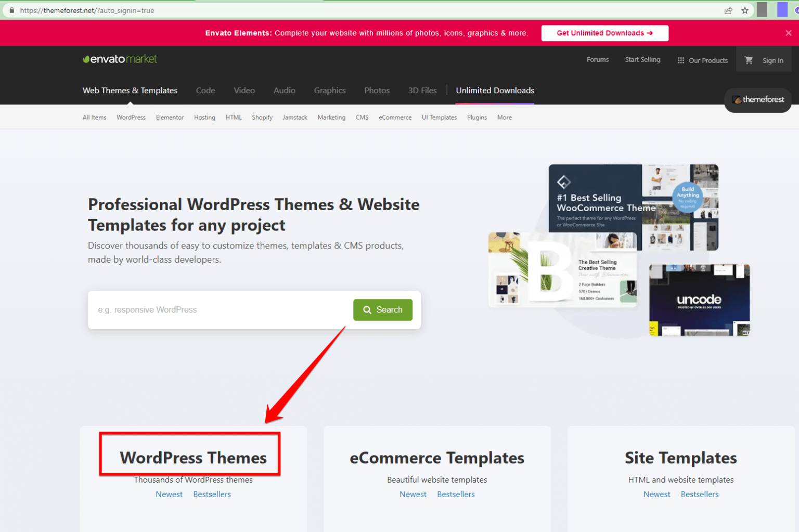Select Elementor category

pos(170,118)
